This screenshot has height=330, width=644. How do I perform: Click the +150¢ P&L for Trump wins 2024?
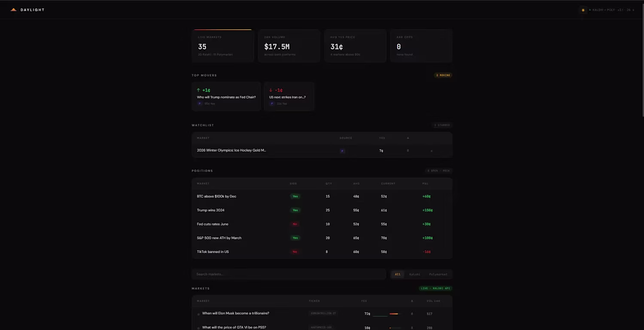click(428, 210)
